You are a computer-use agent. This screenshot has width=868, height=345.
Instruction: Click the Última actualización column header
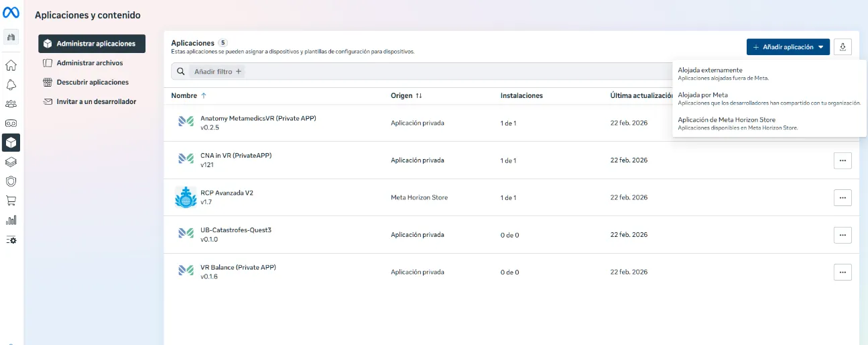(x=641, y=95)
